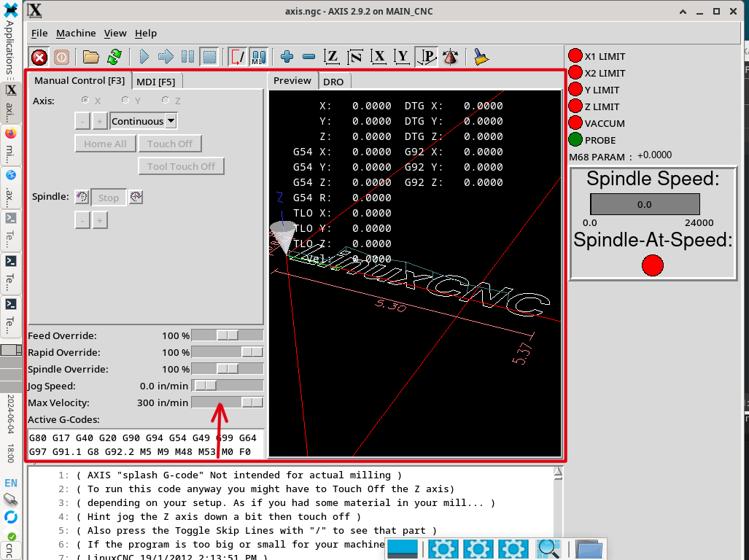Open the file manager folder in bottom dock
The height and width of the screenshot is (560, 749).
(x=589, y=549)
